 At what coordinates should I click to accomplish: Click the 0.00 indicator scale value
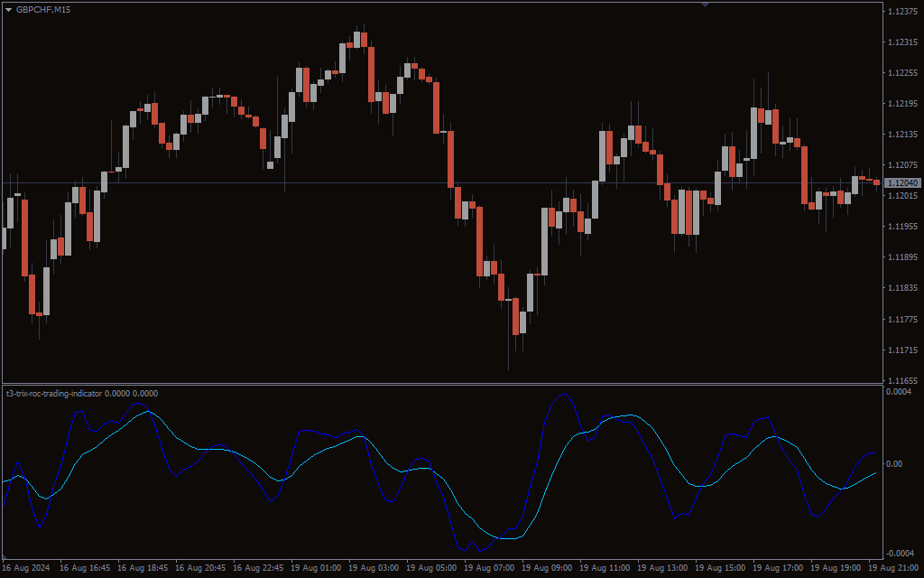point(893,464)
